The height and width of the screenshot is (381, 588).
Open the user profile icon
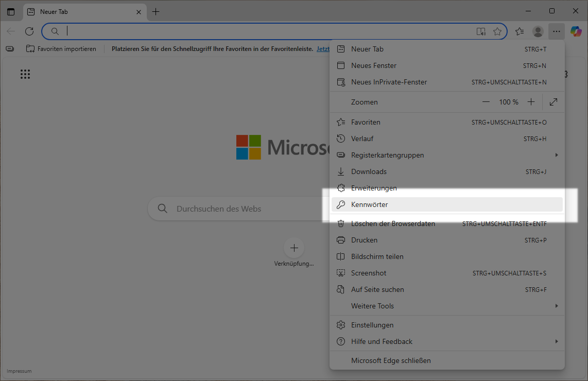[x=538, y=31]
